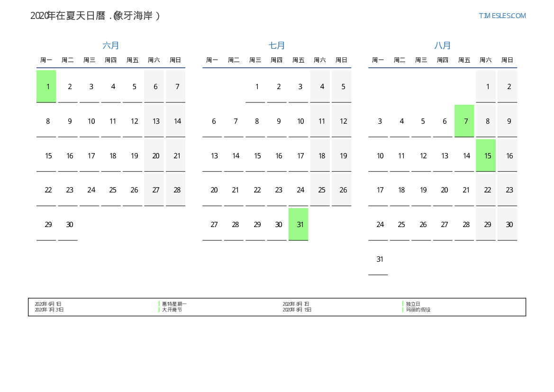This screenshot has height=392, width=554.
Task: Select the 八月 month heading
Action: tap(443, 46)
